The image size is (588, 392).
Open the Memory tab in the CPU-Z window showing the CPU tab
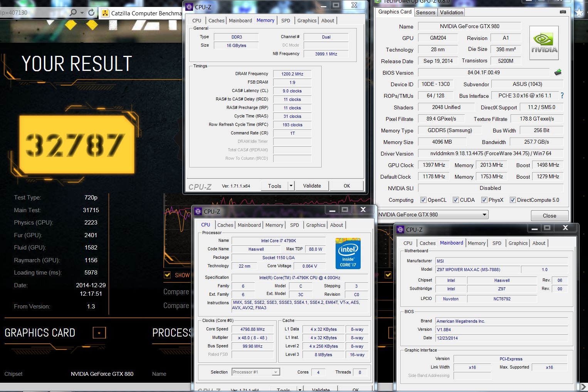[x=274, y=225]
